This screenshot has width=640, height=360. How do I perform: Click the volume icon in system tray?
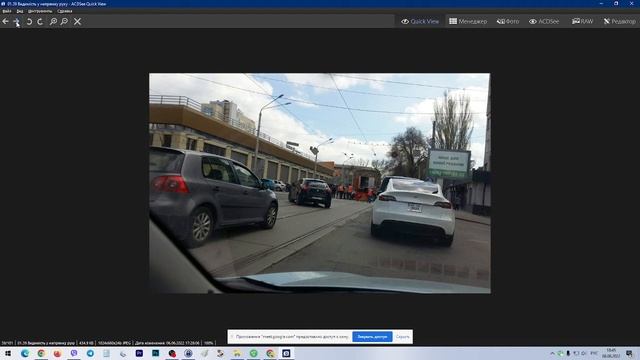584,353
